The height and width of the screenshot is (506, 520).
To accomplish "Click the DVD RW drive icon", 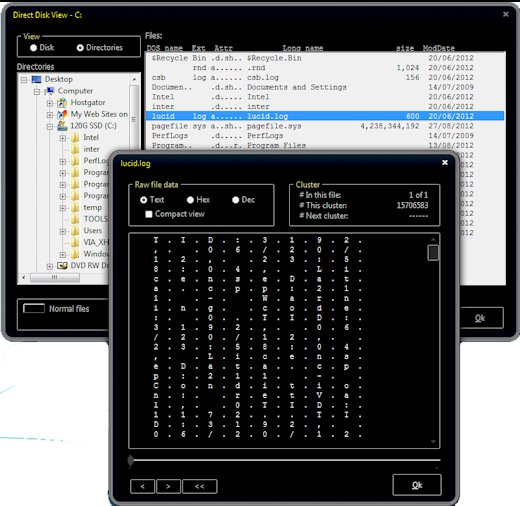I will [62, 266].
